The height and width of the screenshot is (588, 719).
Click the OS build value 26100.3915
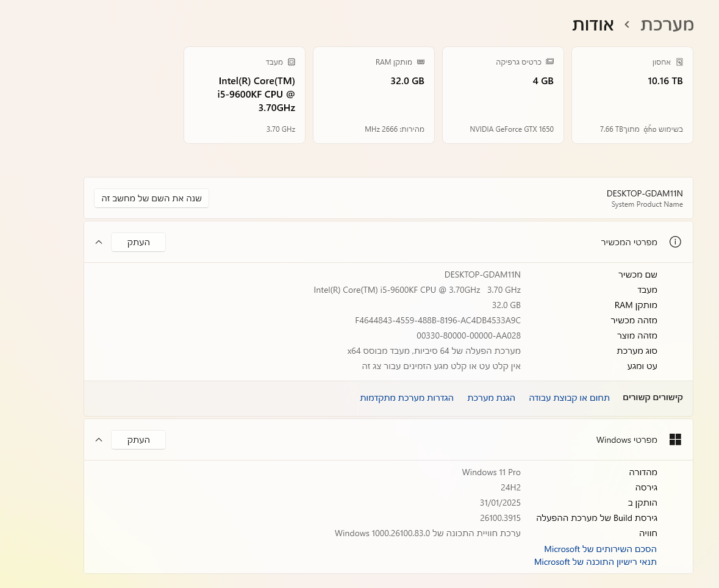500,518
